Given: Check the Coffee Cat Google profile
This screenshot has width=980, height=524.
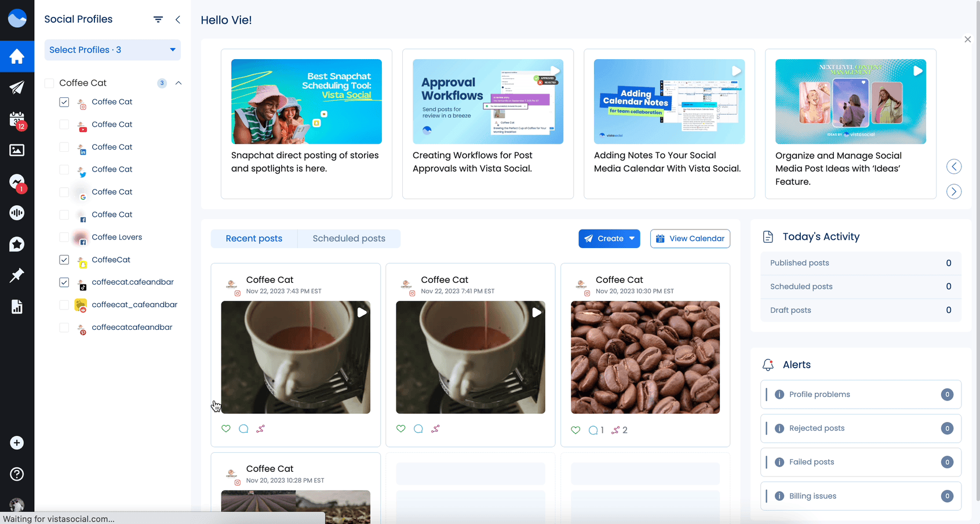Looking at the screenshot, I should (x=64, y=192).
